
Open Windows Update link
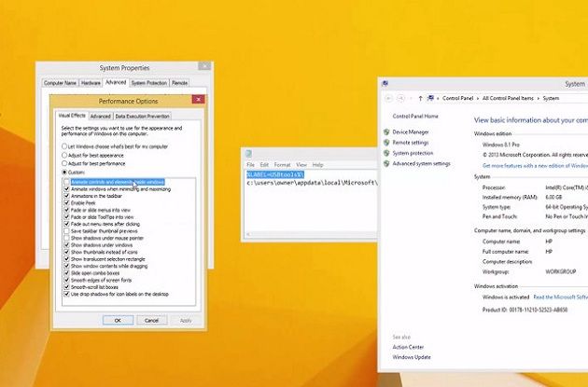tap(412, 357)
